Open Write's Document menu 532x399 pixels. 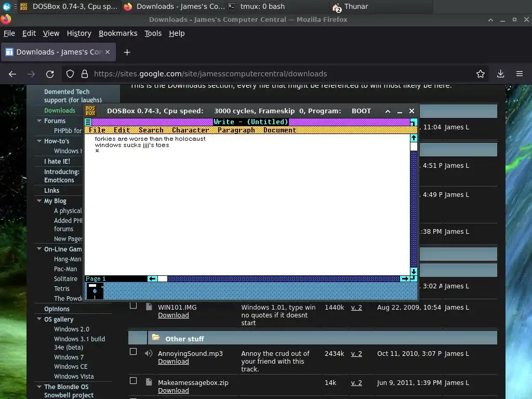280,130
